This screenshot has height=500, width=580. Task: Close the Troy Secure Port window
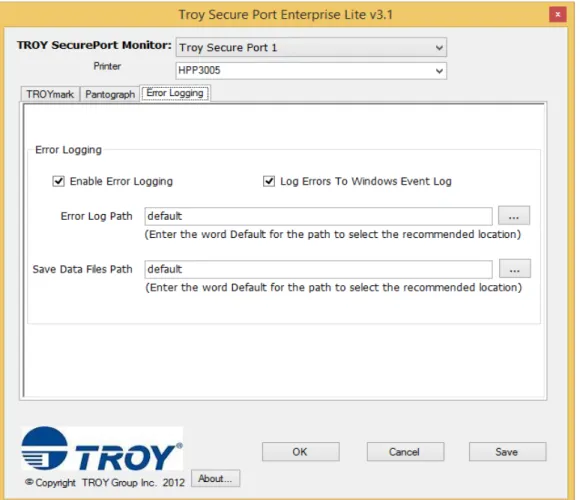click(x=557, y=14)
